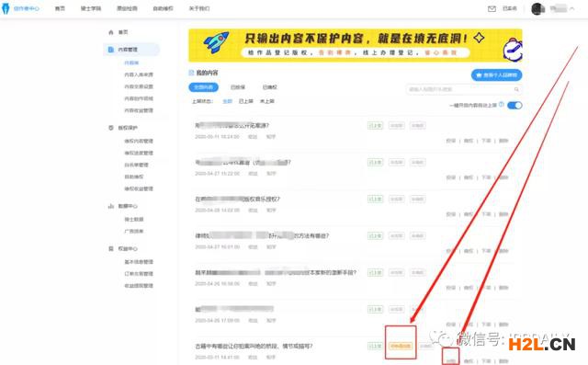Open 原创检测 in the top navigation
The image size is (588, 365).
(127, 8)
